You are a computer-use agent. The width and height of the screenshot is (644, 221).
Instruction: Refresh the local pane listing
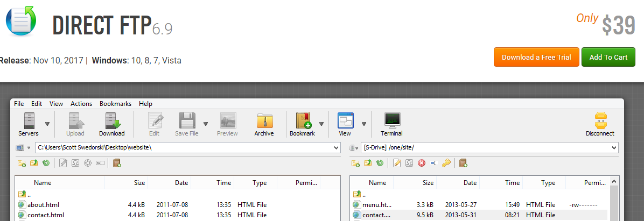(46, 163)
